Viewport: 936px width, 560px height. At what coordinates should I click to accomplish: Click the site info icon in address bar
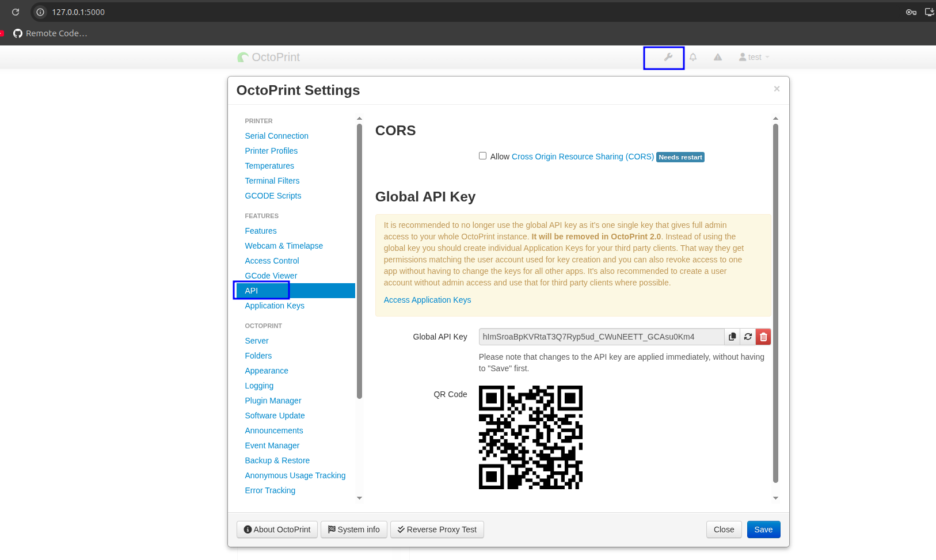click(x=40, y=12)
